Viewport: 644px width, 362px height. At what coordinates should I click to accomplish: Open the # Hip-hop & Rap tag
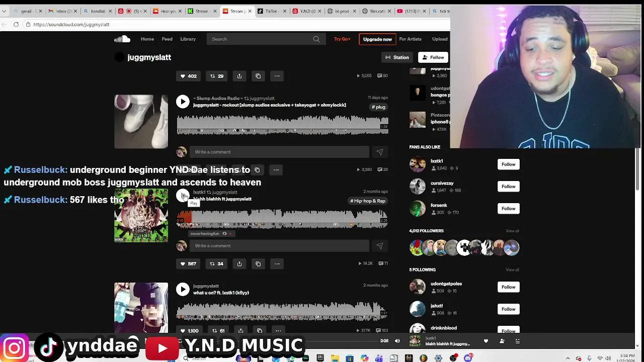368,201
